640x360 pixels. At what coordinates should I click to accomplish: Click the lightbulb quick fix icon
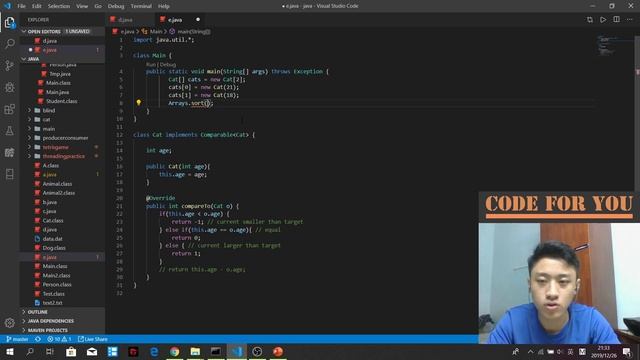[138, 102]
